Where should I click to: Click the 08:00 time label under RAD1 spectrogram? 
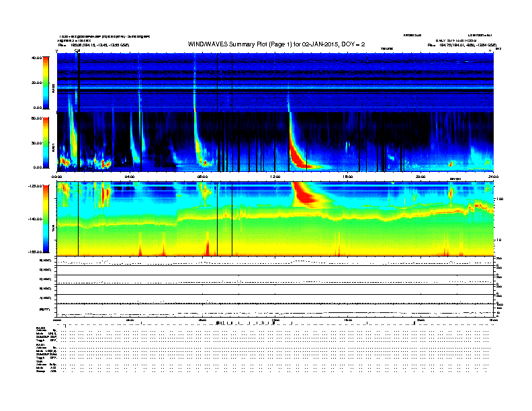pos(202,177)
